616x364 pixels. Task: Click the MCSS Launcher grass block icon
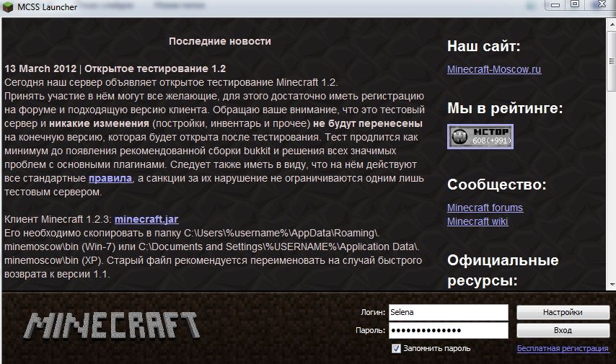tap(9, 7)
